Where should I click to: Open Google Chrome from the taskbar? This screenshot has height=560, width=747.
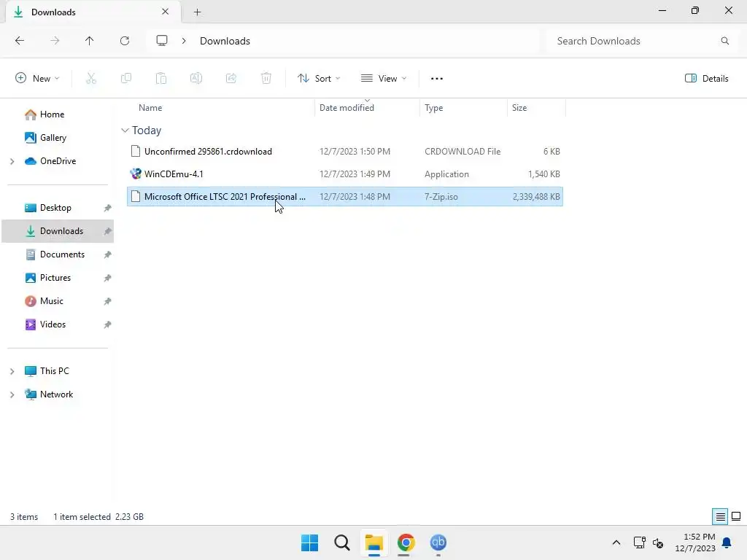pos(406,542)
